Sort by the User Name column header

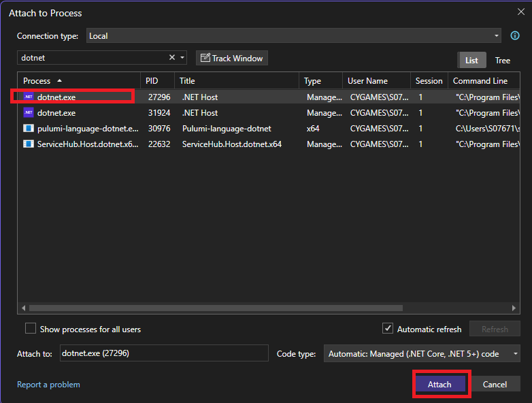coord(377,81)
